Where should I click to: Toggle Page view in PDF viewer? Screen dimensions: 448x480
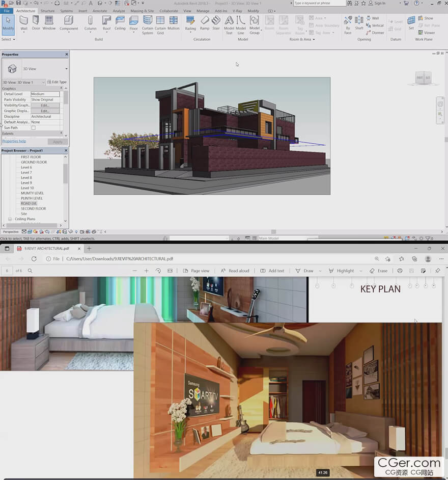coord(197,271)
